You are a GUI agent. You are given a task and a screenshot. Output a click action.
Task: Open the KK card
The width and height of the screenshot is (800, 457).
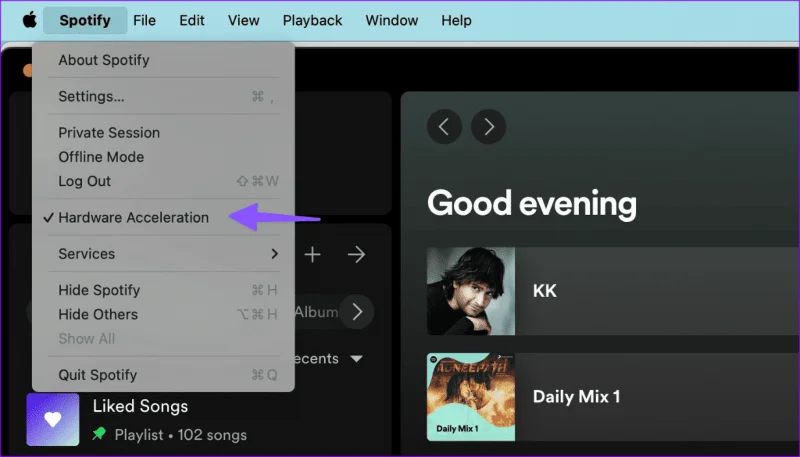(613, 291)
